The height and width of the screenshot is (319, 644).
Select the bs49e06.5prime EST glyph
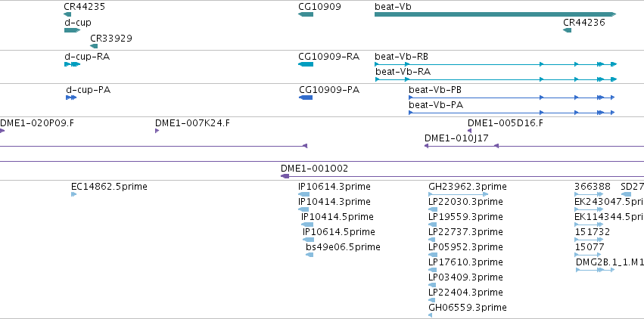click(x=310, y=255)
